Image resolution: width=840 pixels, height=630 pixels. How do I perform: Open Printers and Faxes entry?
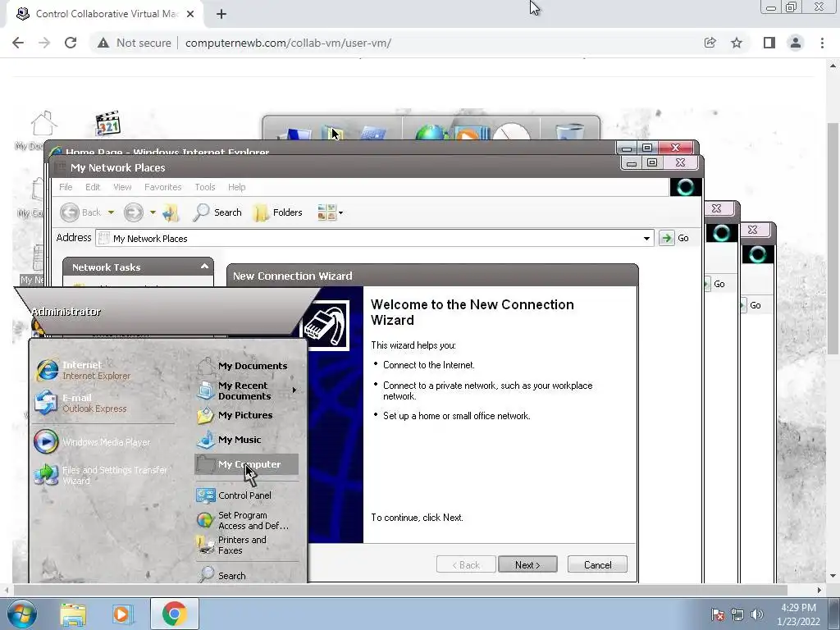click(232, 545)
